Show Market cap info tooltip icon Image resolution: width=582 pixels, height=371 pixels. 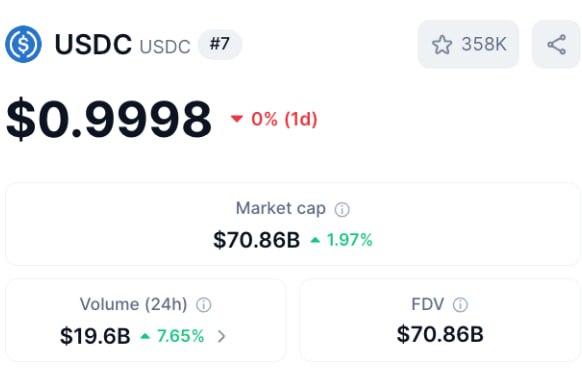pyautogui.click(x=342, y=210)
